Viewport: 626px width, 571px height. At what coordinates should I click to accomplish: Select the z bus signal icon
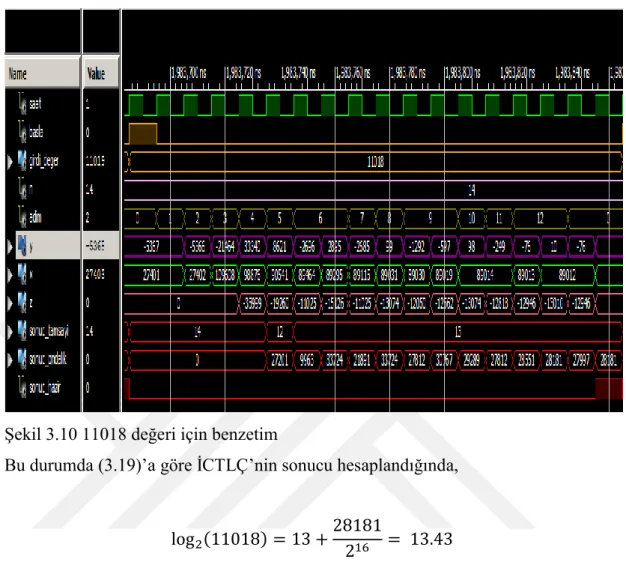(x=22, y=302)
